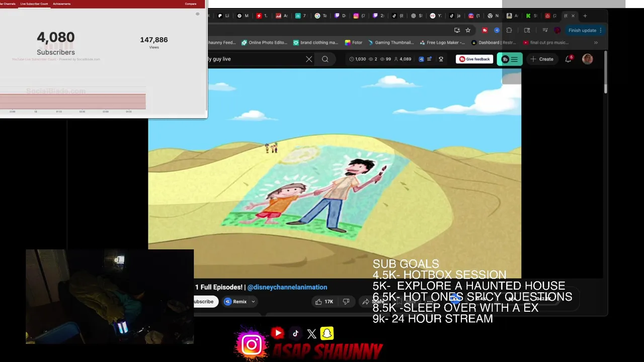
Task: Switch to the Twitch tab labeled 'D'
Action: 341,16
